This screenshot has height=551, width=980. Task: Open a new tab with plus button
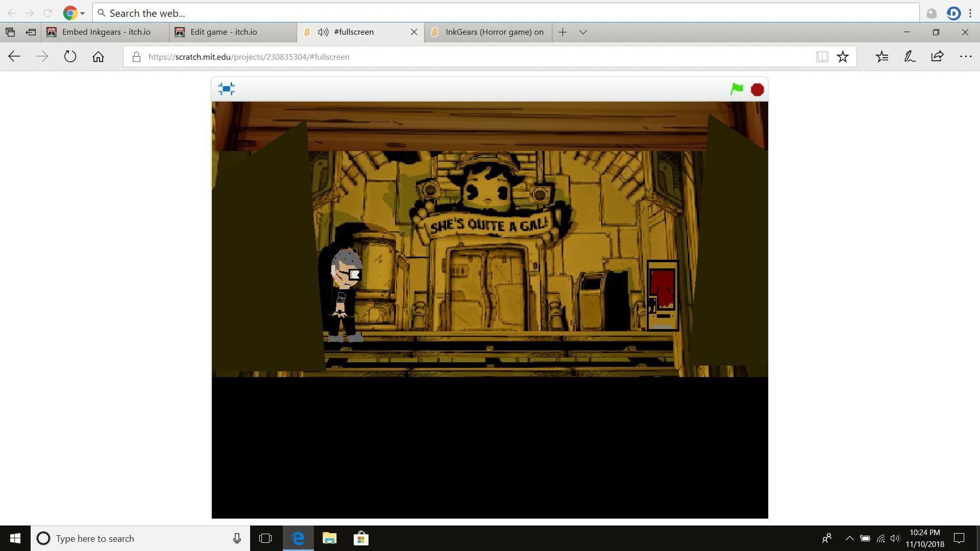click(562, 32)
